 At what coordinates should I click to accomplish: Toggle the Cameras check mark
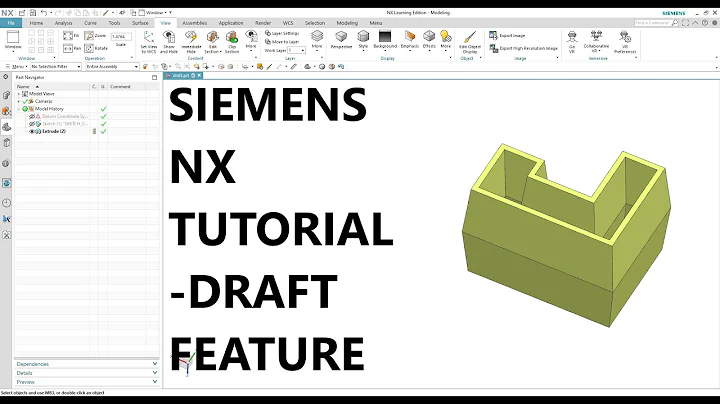[x=25, y=101]
